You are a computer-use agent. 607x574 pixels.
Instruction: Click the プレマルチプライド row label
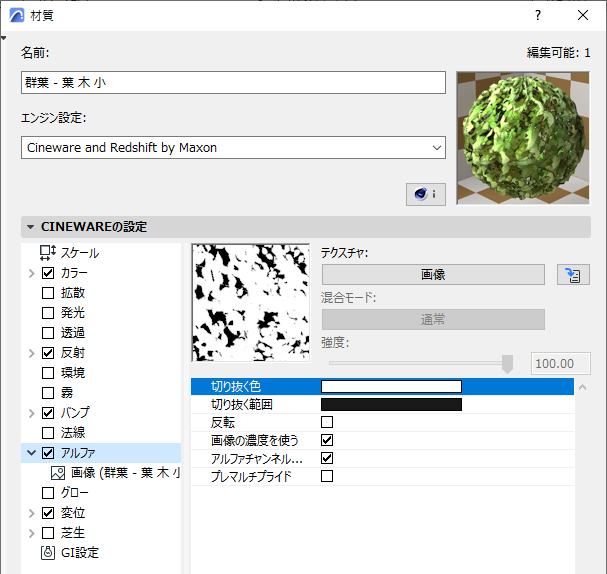(x=251, y=476)
